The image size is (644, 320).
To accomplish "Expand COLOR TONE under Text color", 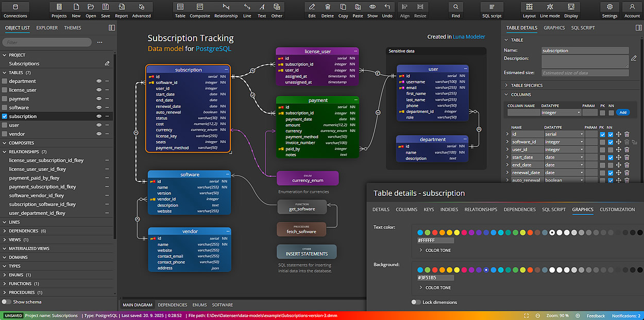I will (421, 250).
